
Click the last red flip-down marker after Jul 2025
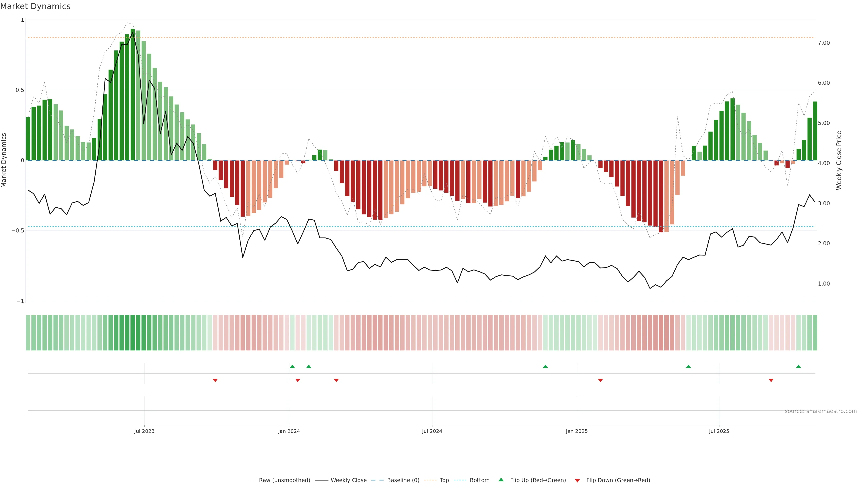pos(771,380)
